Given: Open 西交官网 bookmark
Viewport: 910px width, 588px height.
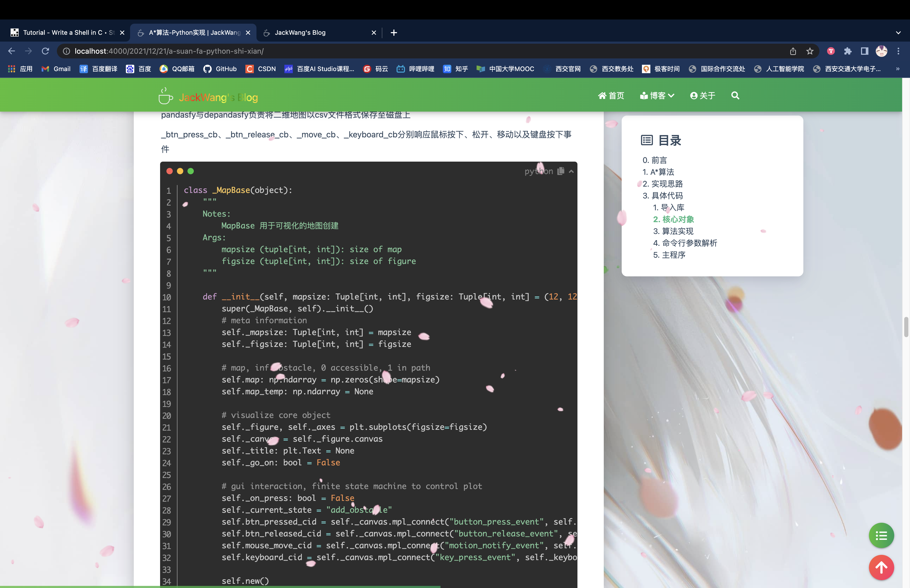Looking at the screenshot, I should [562, 69].
